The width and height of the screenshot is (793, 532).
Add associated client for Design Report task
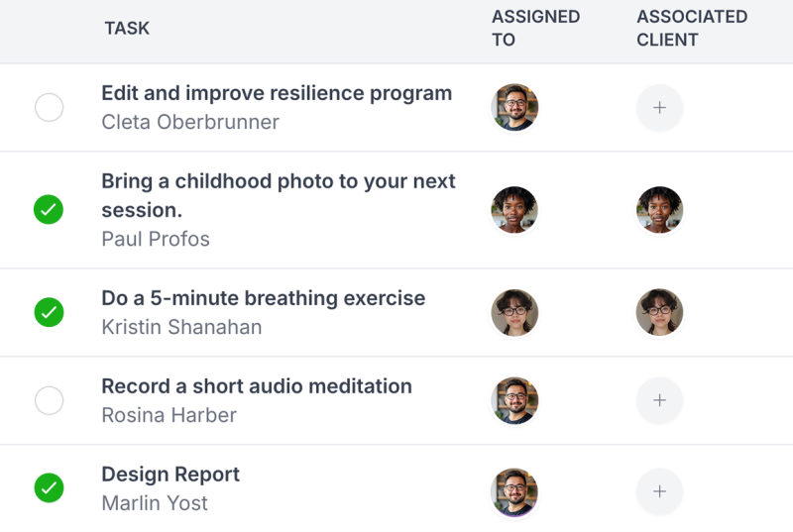[659, 491]
